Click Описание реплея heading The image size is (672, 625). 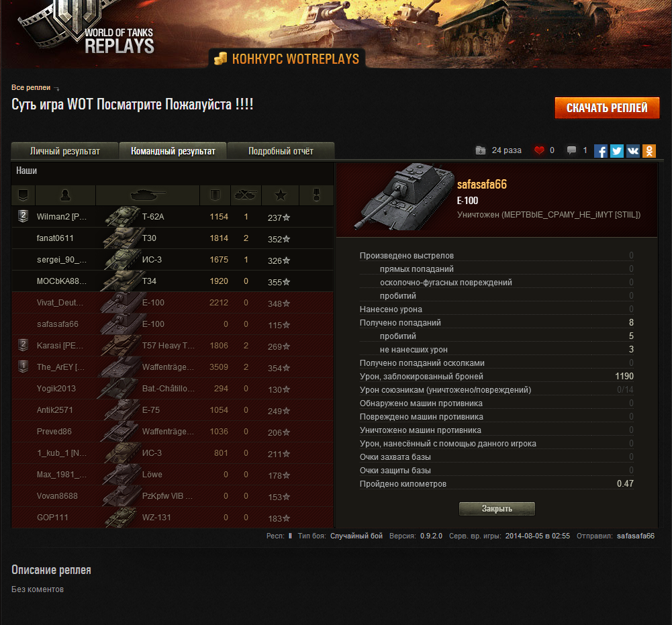pos(51,570)
